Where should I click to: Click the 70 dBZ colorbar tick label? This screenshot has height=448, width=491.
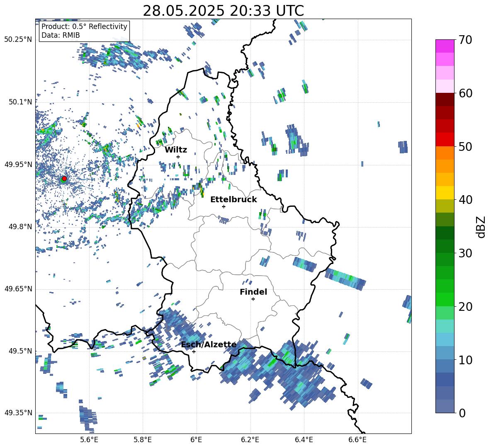(465, 40)
